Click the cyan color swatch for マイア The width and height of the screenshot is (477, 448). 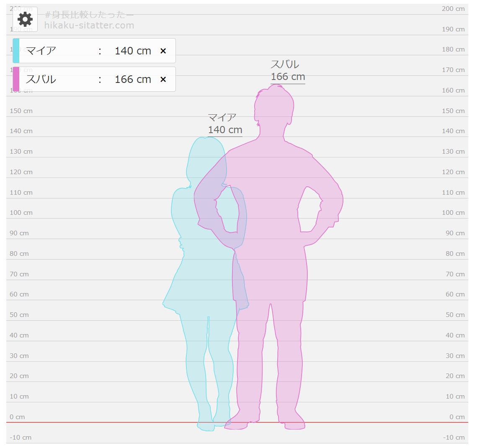(x=16, y=51)
